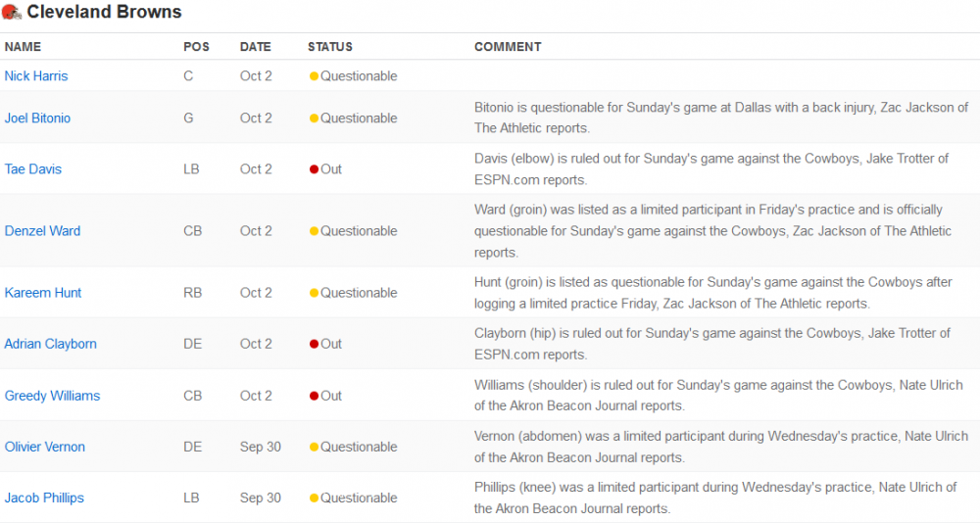Open Nick Harris player page
Viewport: 980px width, 523px height.
[36, 75]
